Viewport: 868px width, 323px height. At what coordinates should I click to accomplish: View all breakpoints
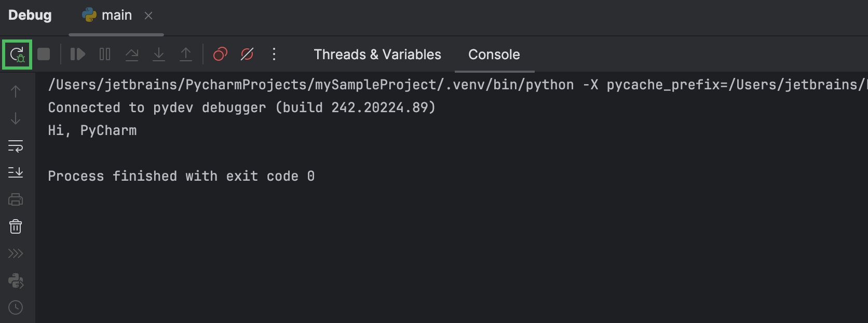click(x=220, y=54)
